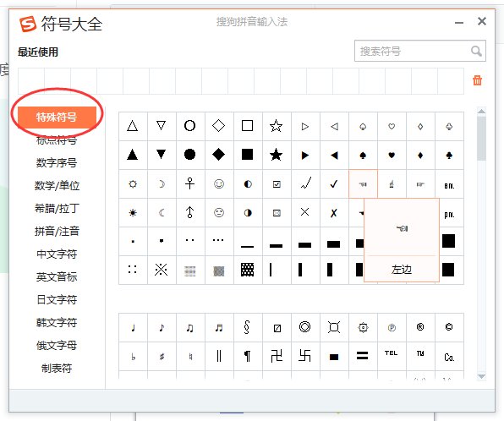Insert the horizontal ellipsis dots symbol
This screenshot has width=504, height=421.
click(218, 240)
